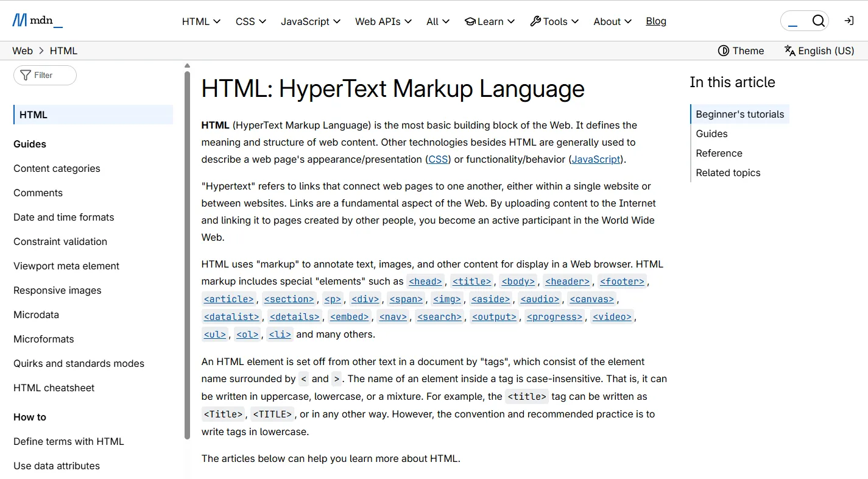Screen dimensions: 868x479
Task: Open Define terms with HTML how-to
Action: pyautogui.click(x=69, y=441)
